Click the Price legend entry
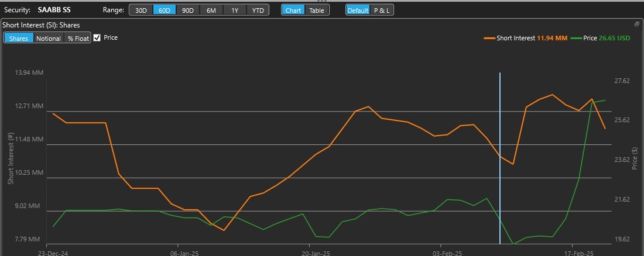This screenshot has height=256, width=644. point(601,38)
